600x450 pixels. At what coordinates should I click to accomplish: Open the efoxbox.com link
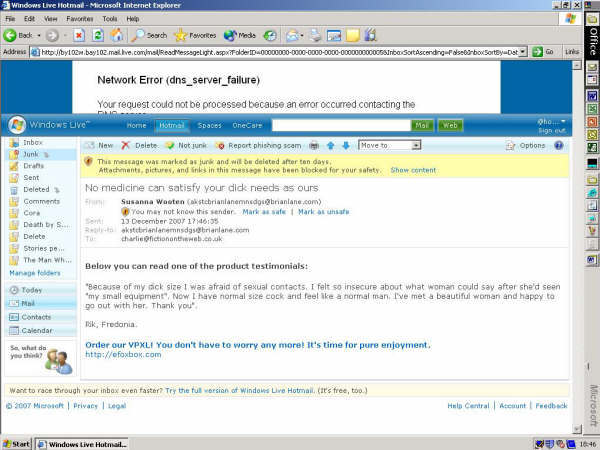pyautogui.click(x=123, y=354)
